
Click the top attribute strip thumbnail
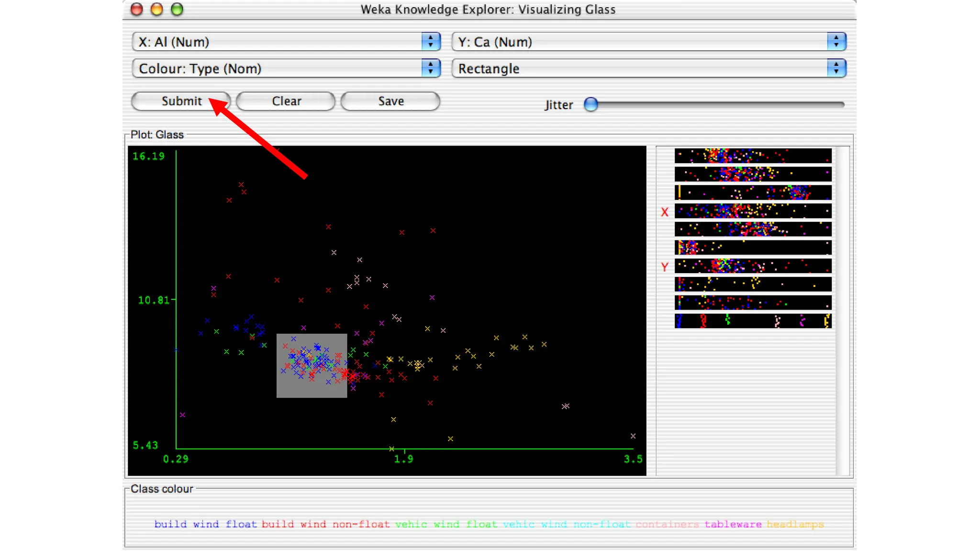pyautogui.click(x=753, y=156)
